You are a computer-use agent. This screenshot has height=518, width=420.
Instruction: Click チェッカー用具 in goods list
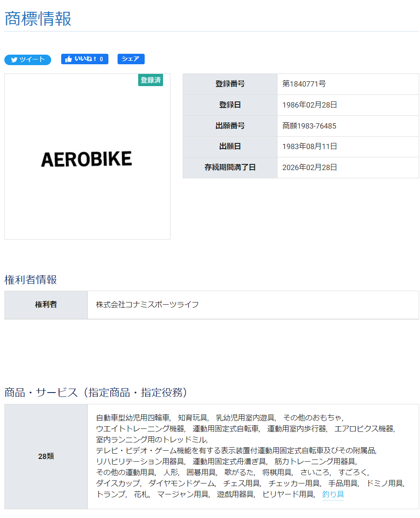294,483
